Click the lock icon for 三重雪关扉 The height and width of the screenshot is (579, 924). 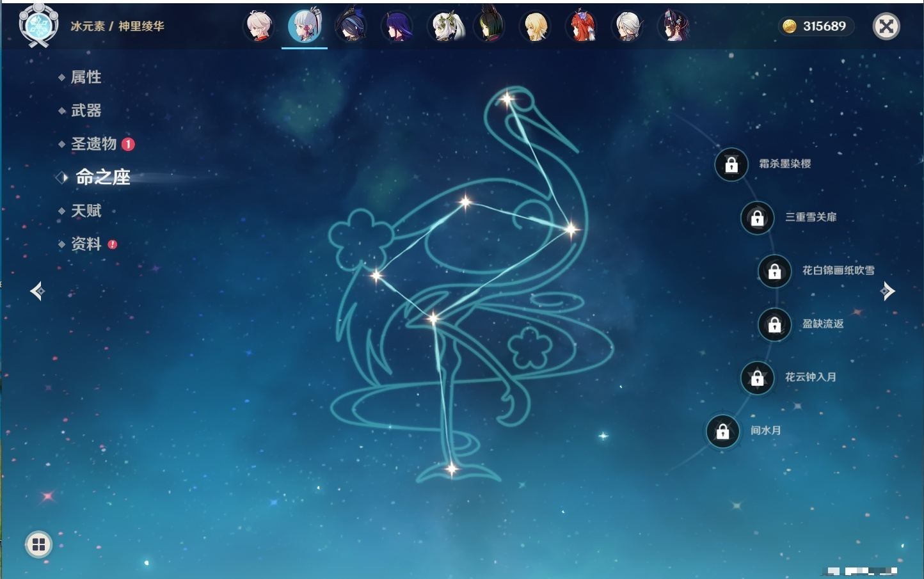click(757, 218)
